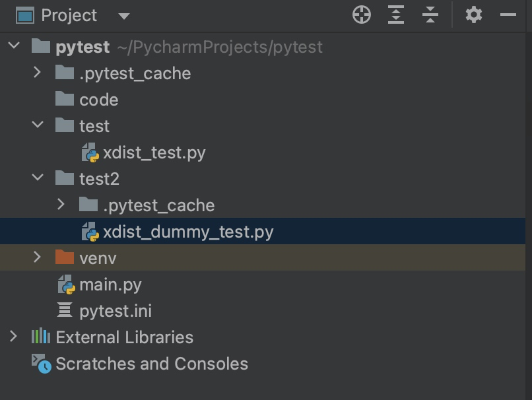The height and width of the screenshot is (400, 532).
Task: Click the Select Opened File crosshair icon
Action: click(x=362, y=15)
